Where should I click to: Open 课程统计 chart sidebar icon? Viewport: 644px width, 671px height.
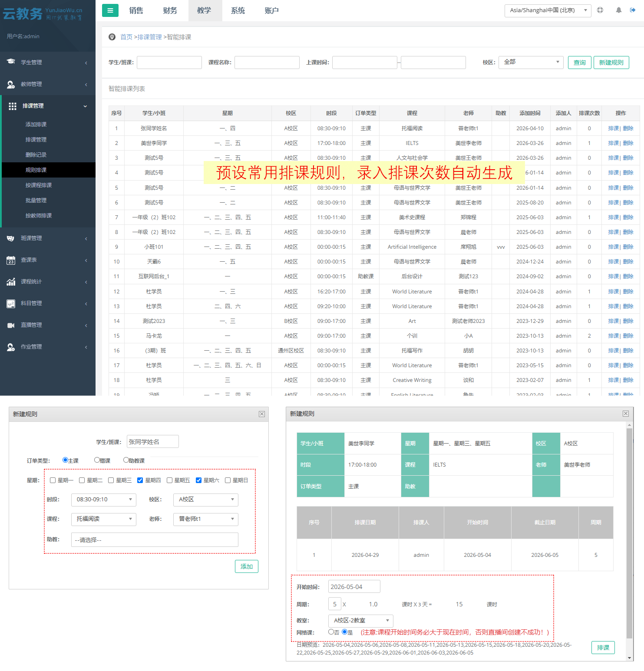click(x=11, y=282)
